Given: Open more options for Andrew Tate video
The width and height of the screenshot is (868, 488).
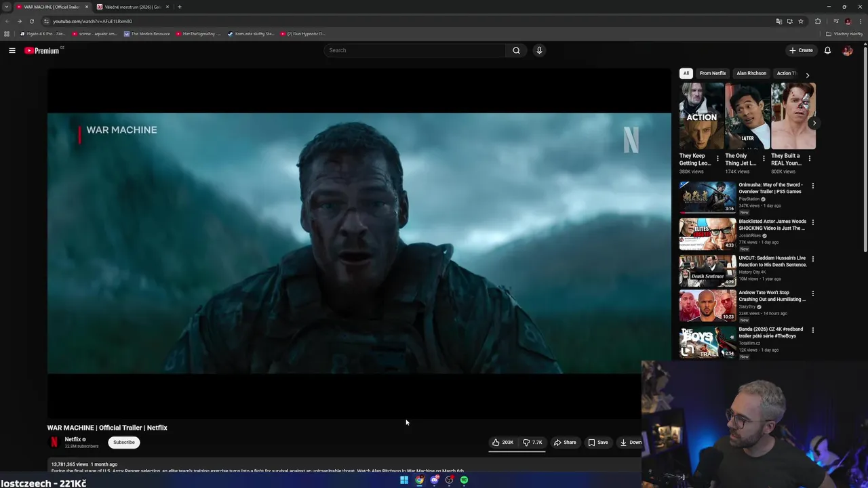Looking at the screenshot, I should pyautogui.click(x=813, y=293).
